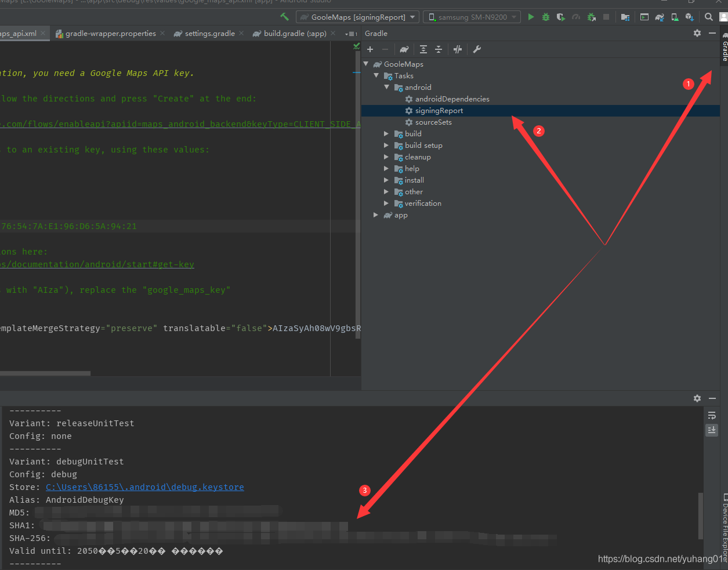Execute Gradle Task elephant icon
Image resolution: width=728 pixels, height=570 pixels.
404,49
